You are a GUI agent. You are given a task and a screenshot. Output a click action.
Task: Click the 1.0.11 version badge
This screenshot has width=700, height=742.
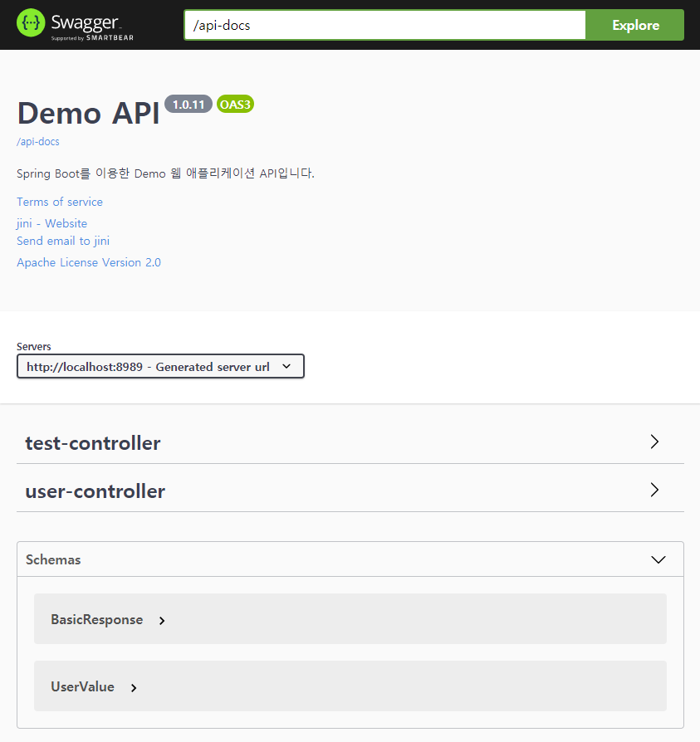pyautogui.click(x=188, y=104)
